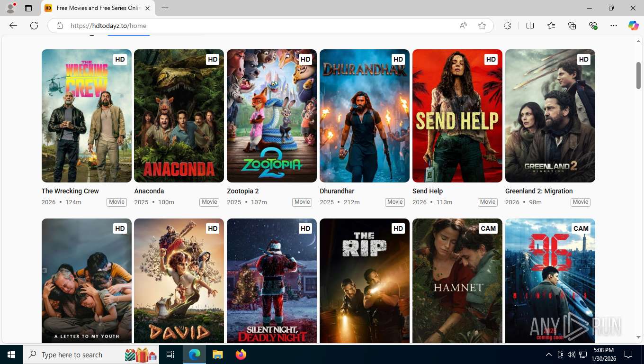The image size is (644, 364).
Task: Add this page to favorites star
Action: pos(482,26)
